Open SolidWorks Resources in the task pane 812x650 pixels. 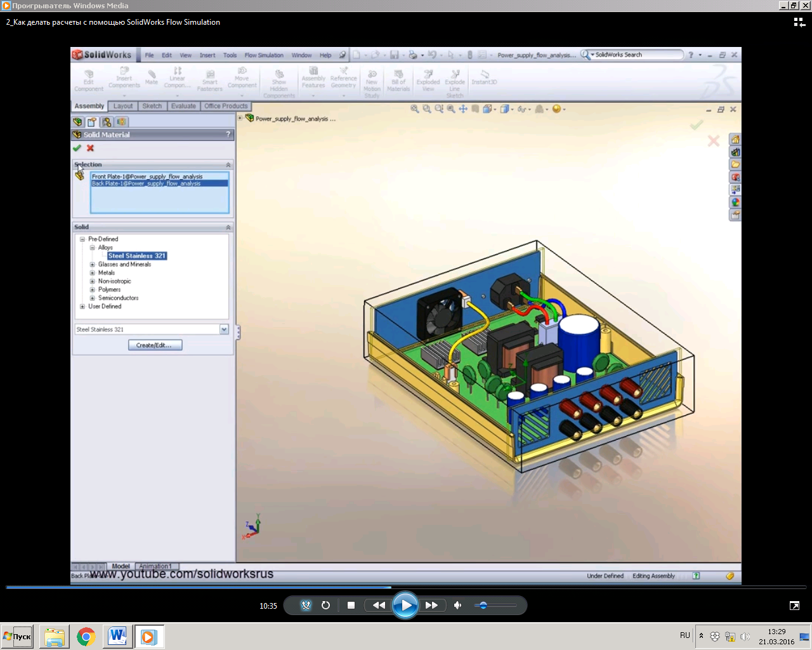coord(735,140)
